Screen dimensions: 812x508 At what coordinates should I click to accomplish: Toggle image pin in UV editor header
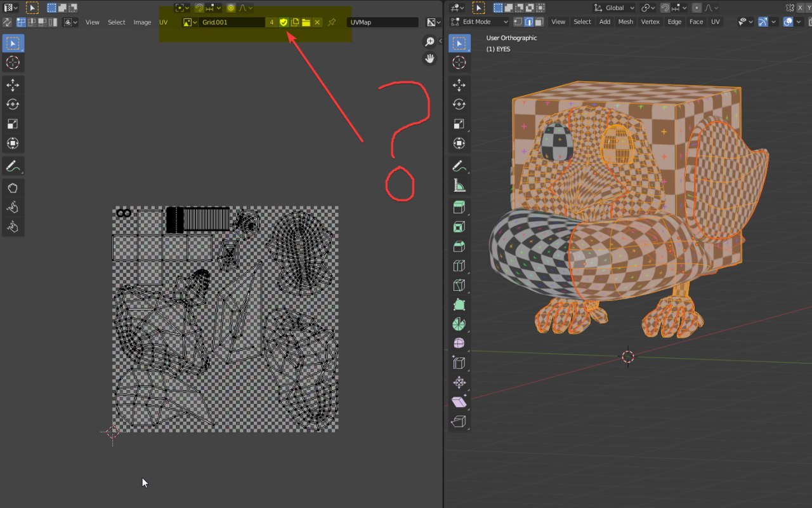click(332, 22)
